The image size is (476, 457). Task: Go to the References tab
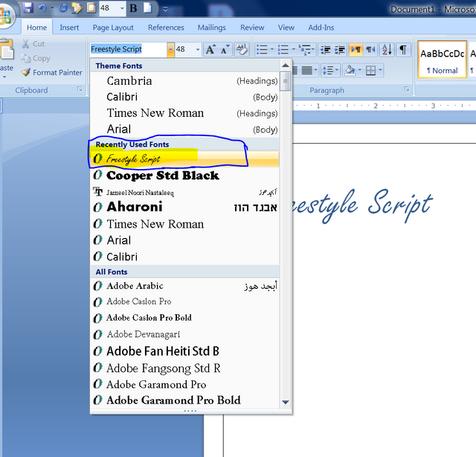[x=166, y=28]
